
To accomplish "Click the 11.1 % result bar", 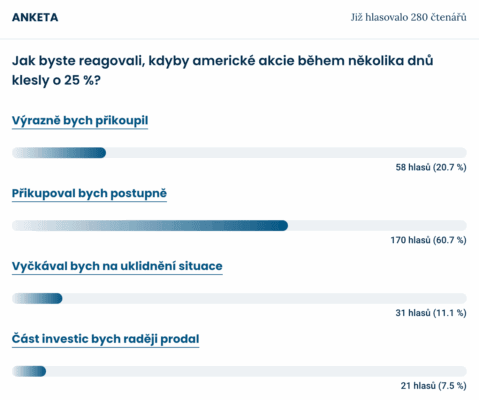I will coord(239,298).
